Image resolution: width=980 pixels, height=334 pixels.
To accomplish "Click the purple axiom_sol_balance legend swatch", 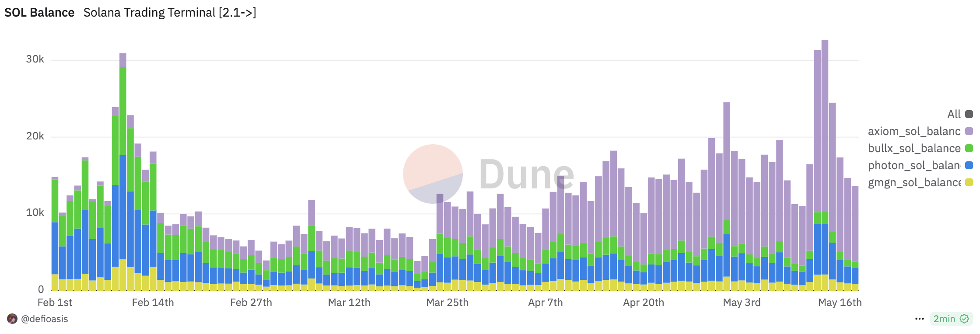I will [x=969, y=131].
